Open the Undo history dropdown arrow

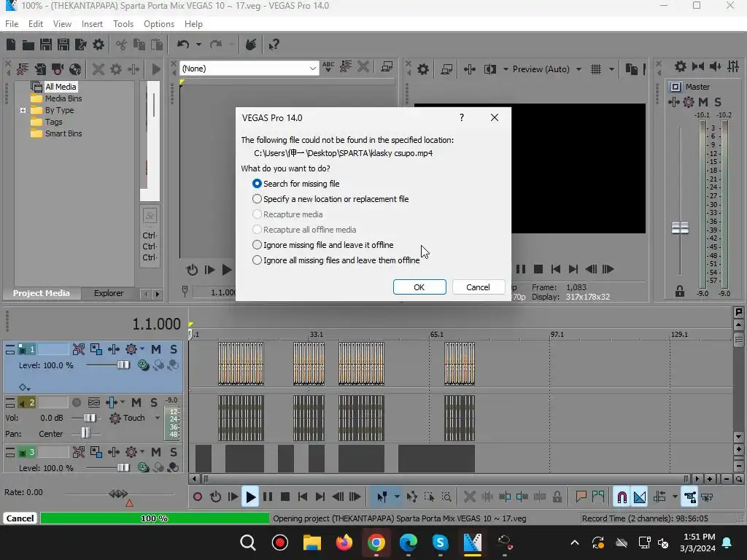coord(198,44)
